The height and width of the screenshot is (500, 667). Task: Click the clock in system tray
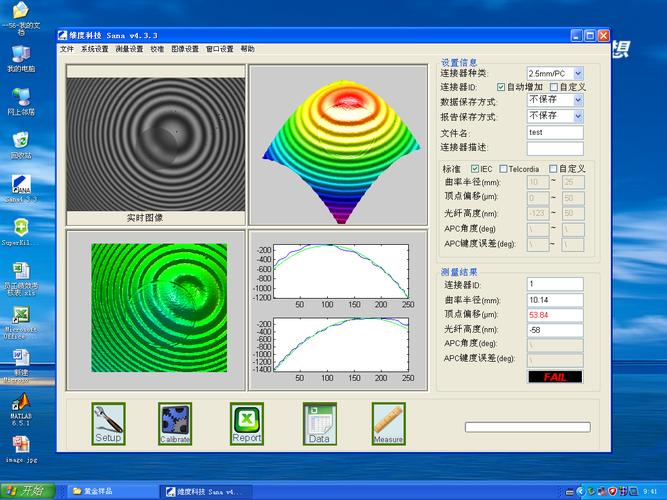(x=650, y=492)
